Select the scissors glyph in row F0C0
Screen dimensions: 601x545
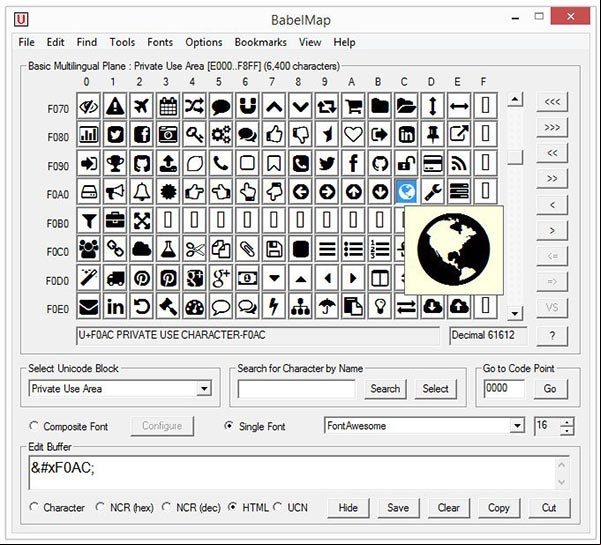tap(194, 249)
